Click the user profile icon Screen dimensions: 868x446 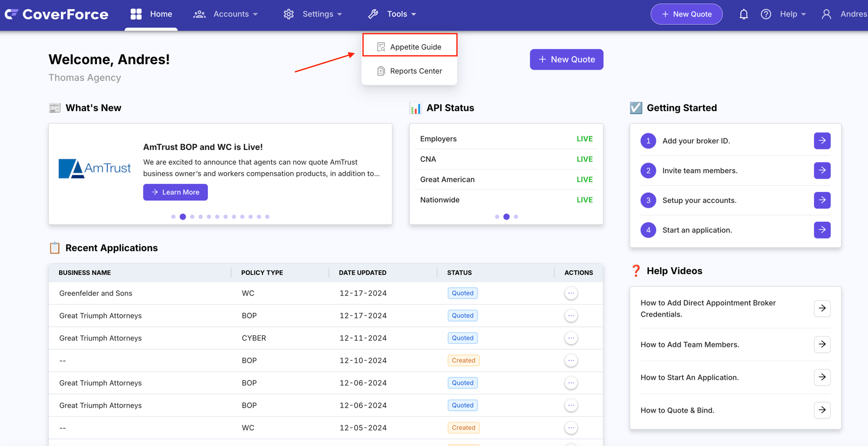pos(826,14)
